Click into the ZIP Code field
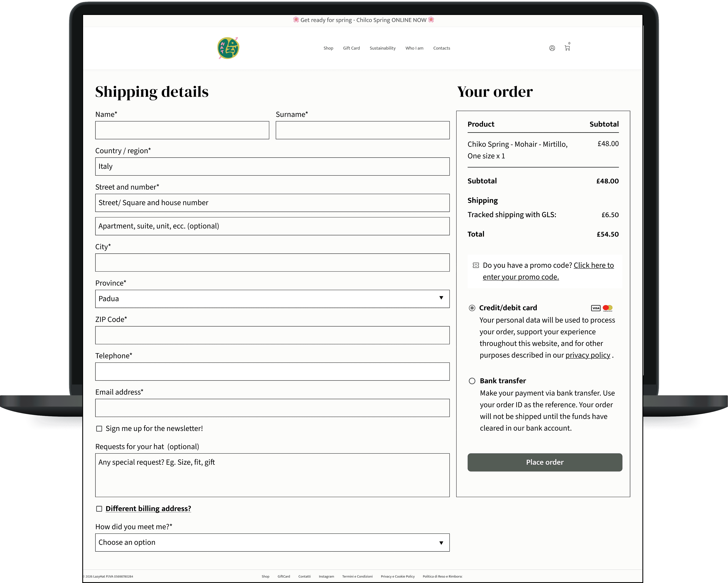 click(272, 335)
